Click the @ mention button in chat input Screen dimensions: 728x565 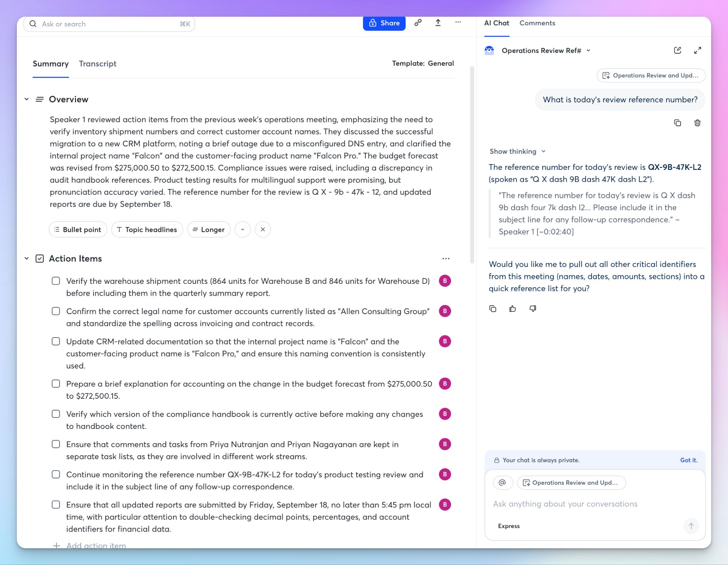click(503, 483)
